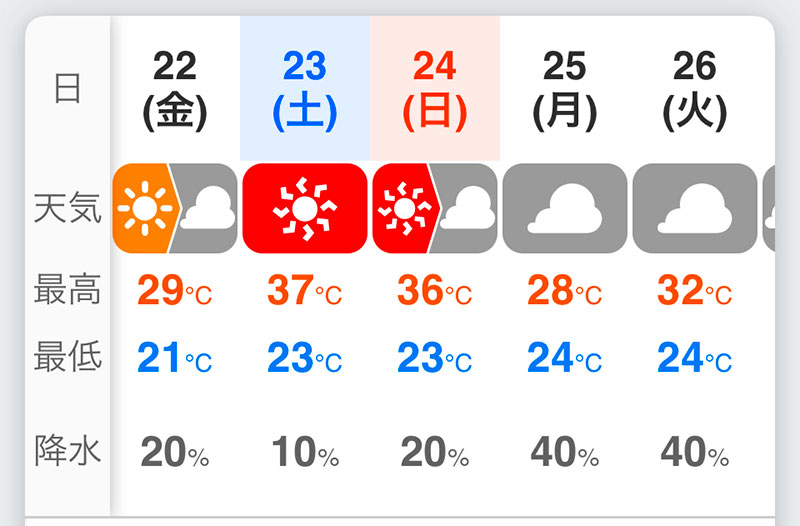Click Tuesday's low temperature 24°C
This screenshot has width=800, height=526.
(695, 357)
